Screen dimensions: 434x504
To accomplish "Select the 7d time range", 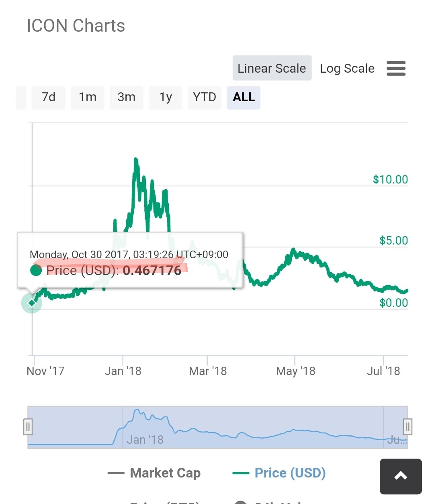I will pyautogui.click(x=48, y=98).
